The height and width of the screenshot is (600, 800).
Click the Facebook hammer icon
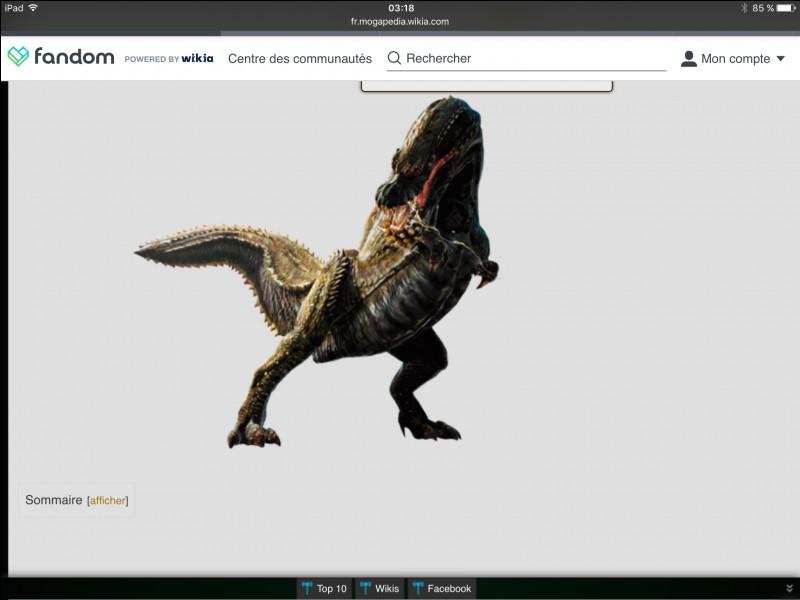(x=418, y=588)
